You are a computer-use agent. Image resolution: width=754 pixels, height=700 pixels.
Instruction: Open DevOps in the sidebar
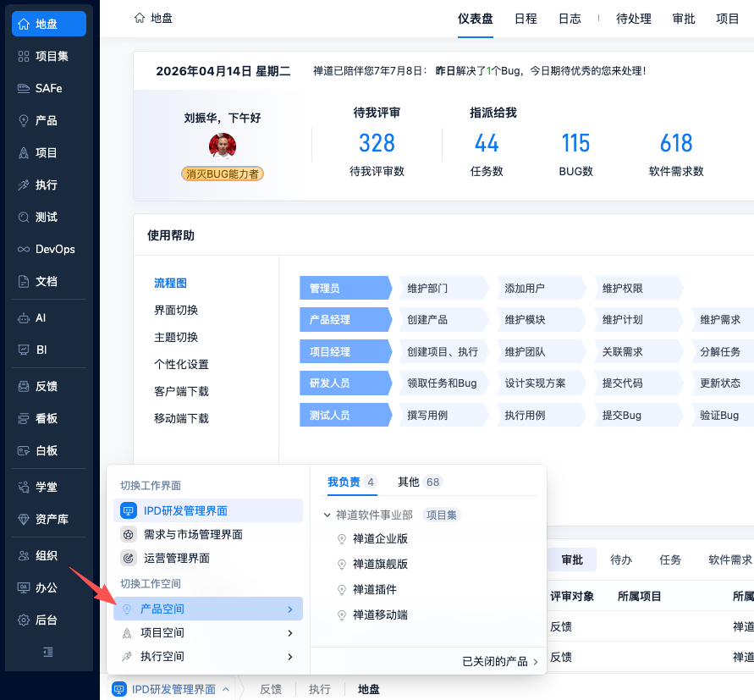click(48, 249)
